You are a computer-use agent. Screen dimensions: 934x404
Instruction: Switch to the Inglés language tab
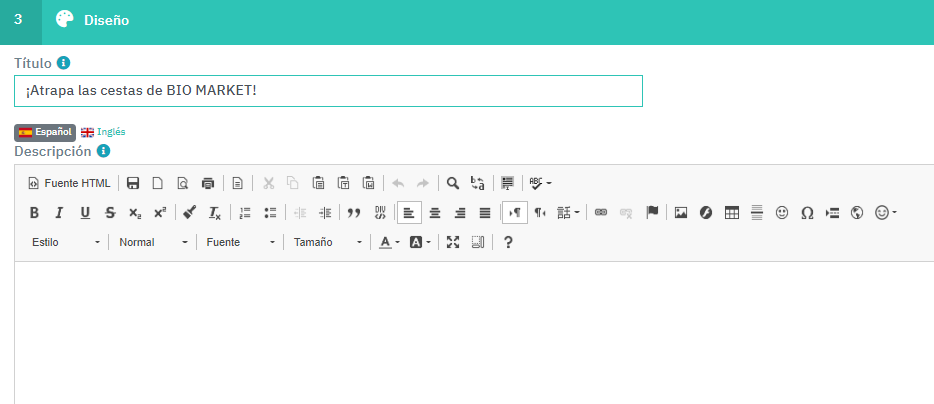tap(104, 132)
